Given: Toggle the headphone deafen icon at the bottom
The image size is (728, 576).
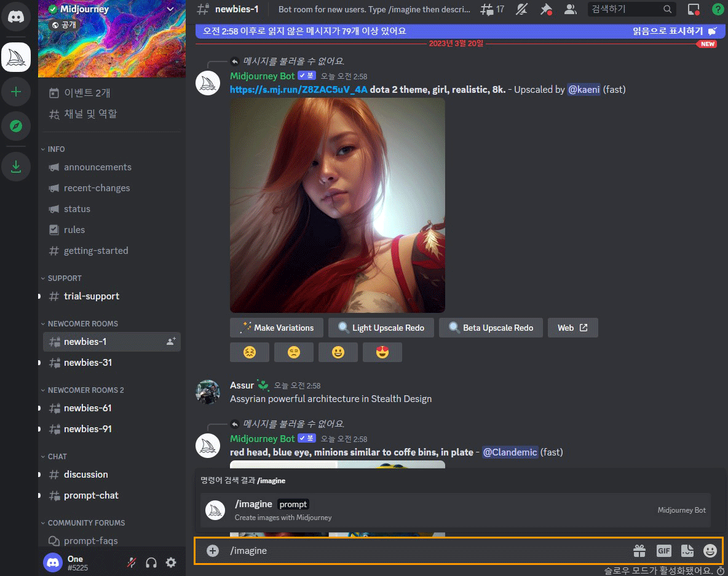Looking at the screenshot, I should 151,562.
